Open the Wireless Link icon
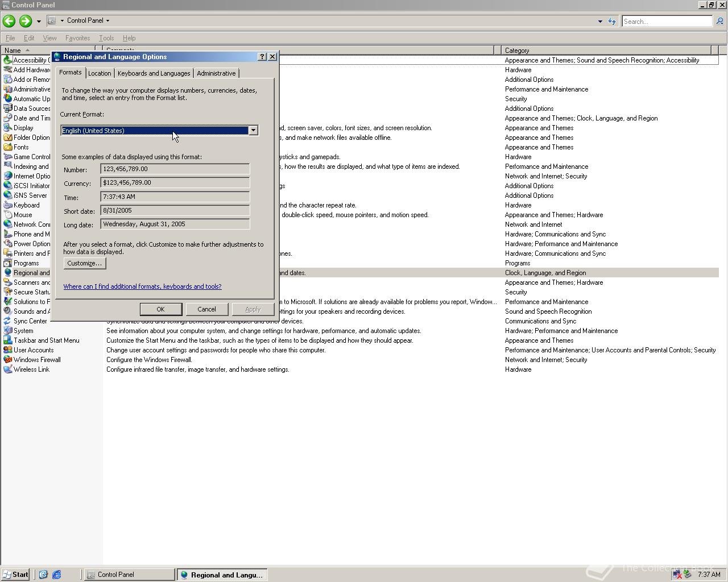Screen dimensions: 728x582 [8, 369]
